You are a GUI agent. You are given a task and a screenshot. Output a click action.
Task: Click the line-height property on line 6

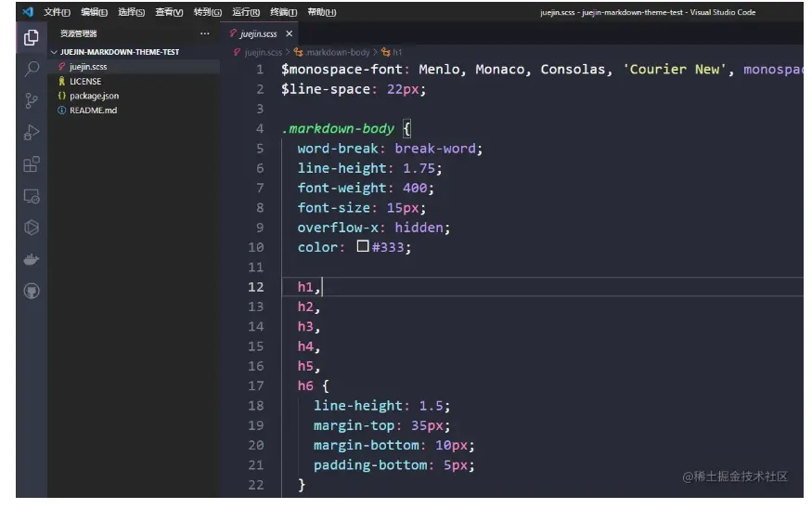(x=342, y=168)
